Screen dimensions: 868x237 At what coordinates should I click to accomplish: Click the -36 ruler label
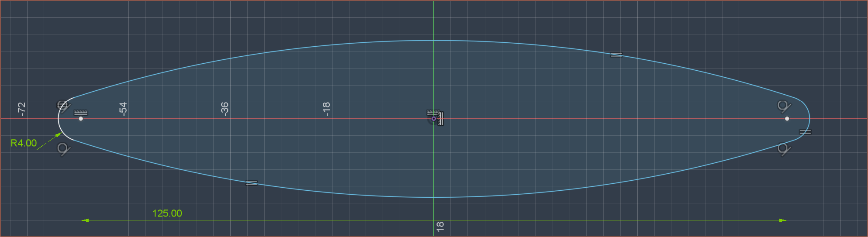[x=224, y=109]
